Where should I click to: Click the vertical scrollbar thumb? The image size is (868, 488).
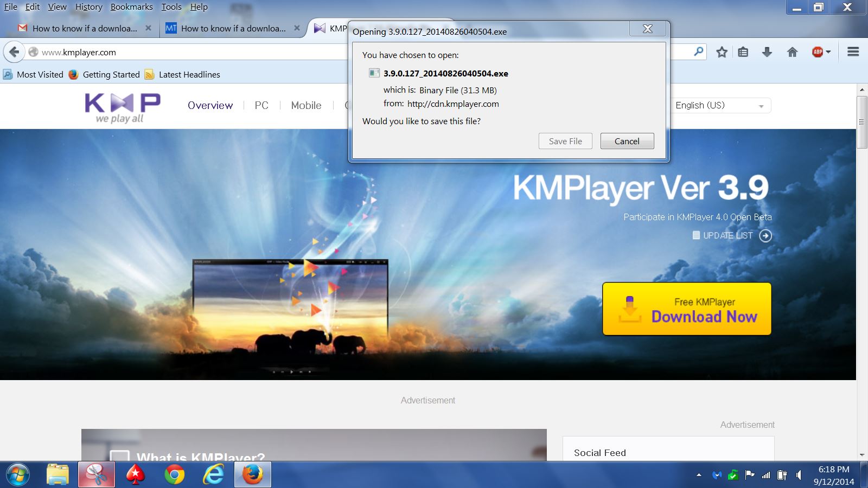tap(861, 122)
